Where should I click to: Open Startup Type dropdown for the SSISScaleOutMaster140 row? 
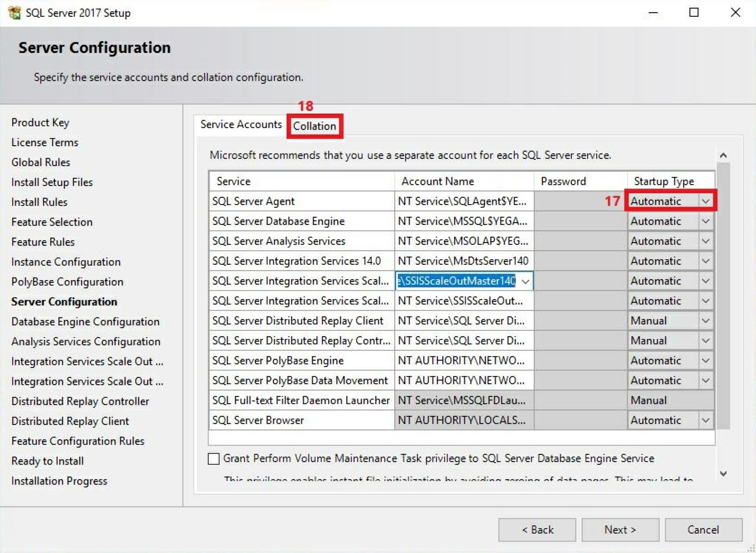pyautogui.click(x=705, y=281)
